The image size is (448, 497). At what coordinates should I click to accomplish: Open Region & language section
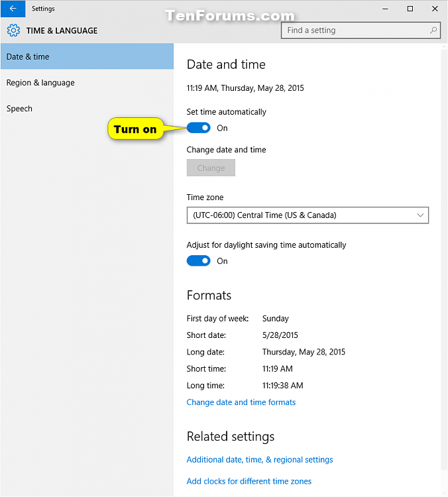point(87,82)
